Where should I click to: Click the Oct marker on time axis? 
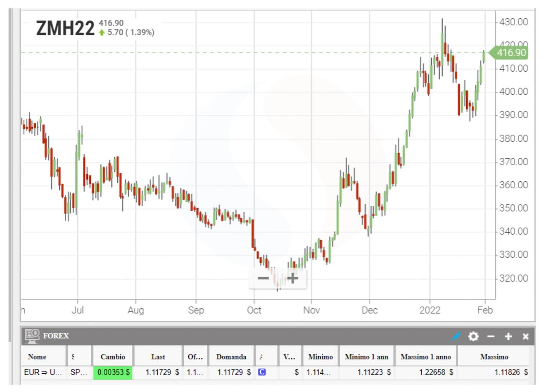(x=254, y=310)
